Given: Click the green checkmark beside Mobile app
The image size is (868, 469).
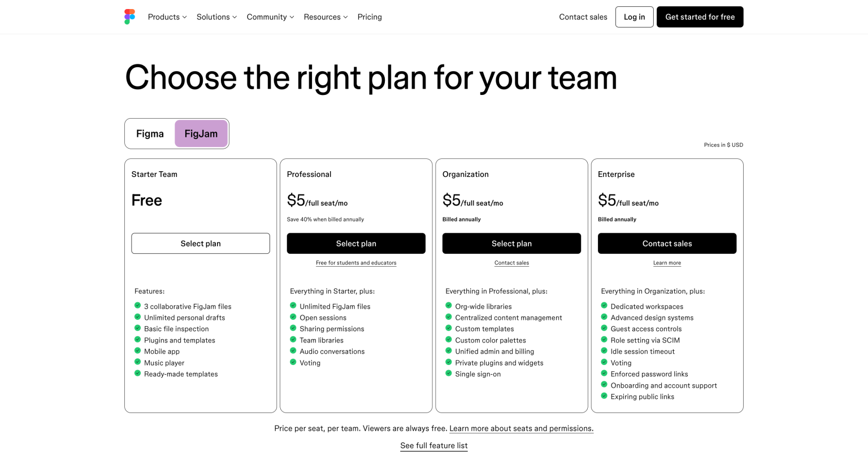Looking at the screenshot, I should tap(137, 351).
